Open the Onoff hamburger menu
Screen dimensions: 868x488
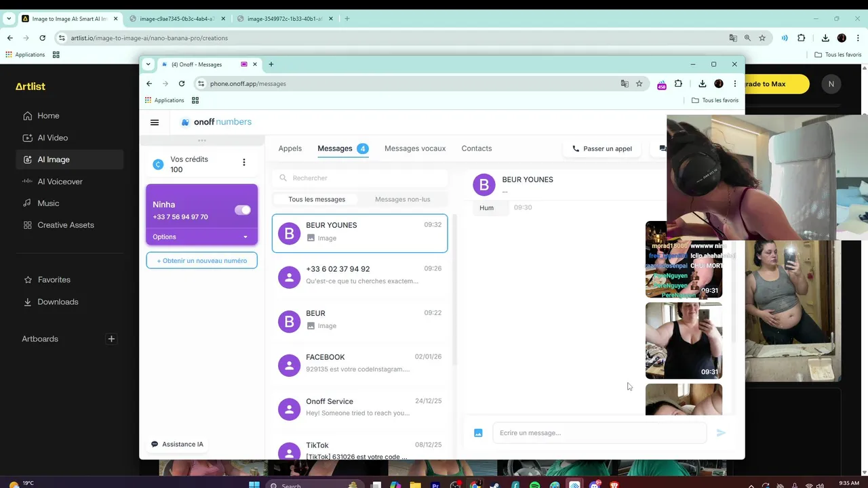tap(155, 123)
